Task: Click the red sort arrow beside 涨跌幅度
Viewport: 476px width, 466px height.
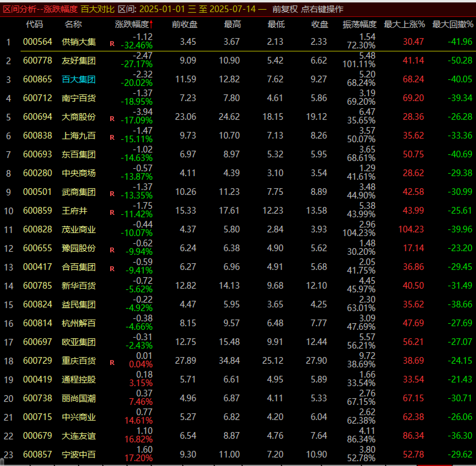Action: [151, 24]
